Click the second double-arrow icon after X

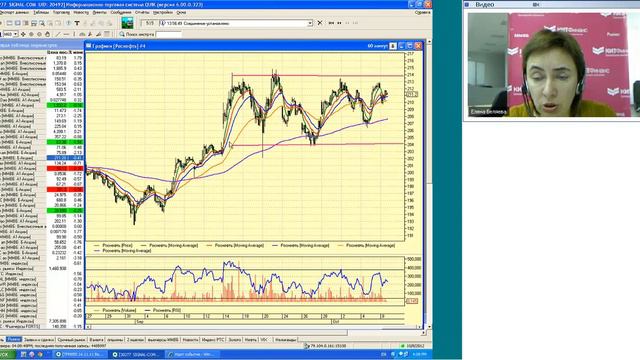(x=340, y=23)
